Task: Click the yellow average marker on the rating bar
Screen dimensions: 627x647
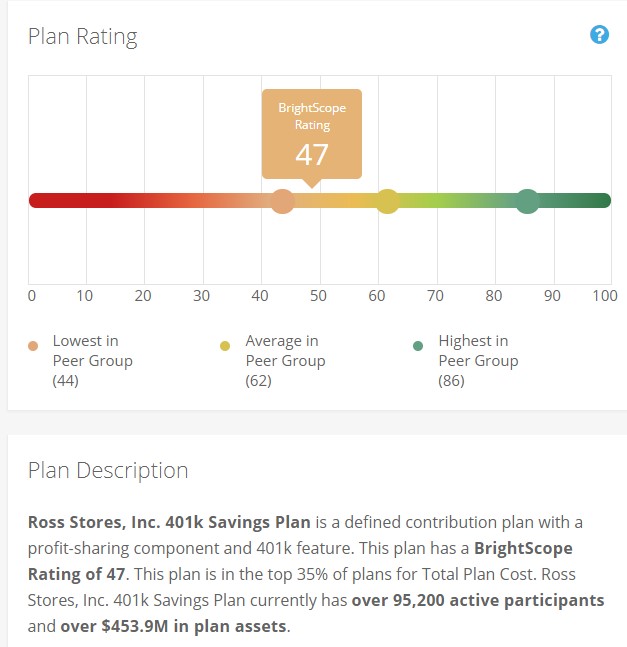Action: coord(387,200)
